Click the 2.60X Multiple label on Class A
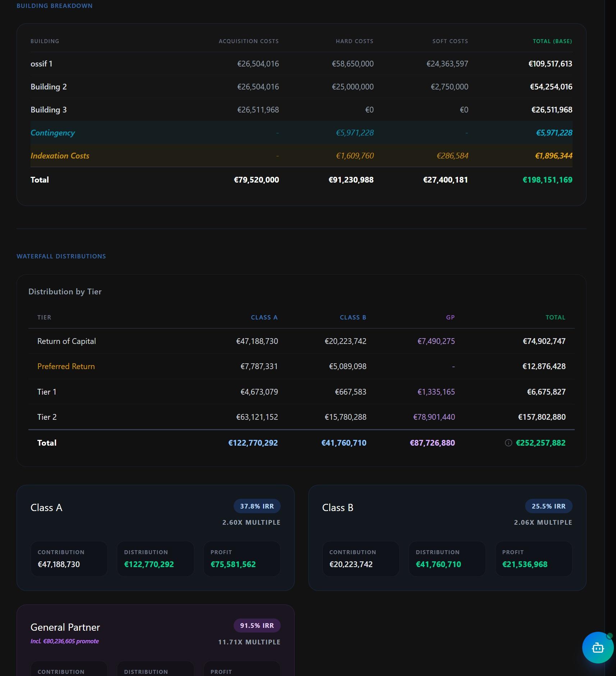This screenshot has height=676, width=616. click(251, 522)
